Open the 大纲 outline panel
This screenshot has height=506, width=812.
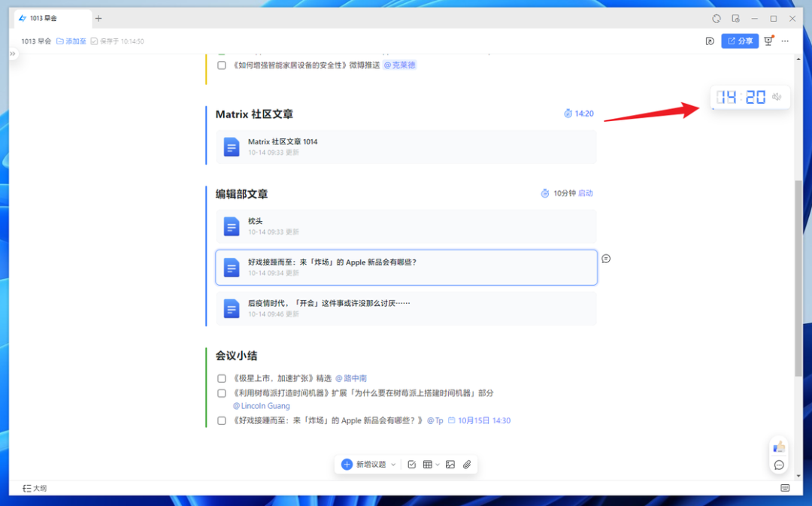(x=35, y=488)
